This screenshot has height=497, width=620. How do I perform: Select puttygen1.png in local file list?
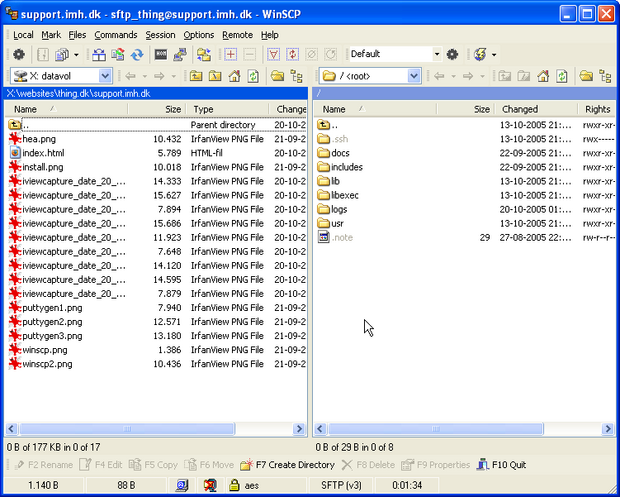[52, 308]
